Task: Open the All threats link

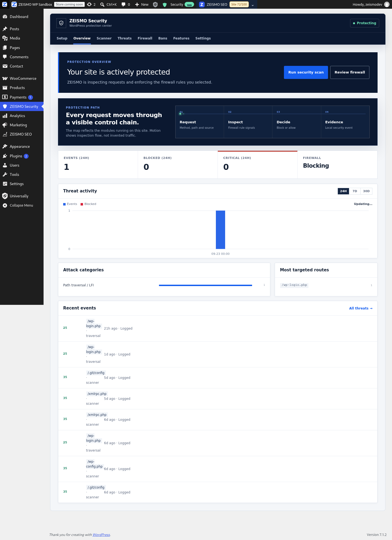Action: click(x=361, y=308)
